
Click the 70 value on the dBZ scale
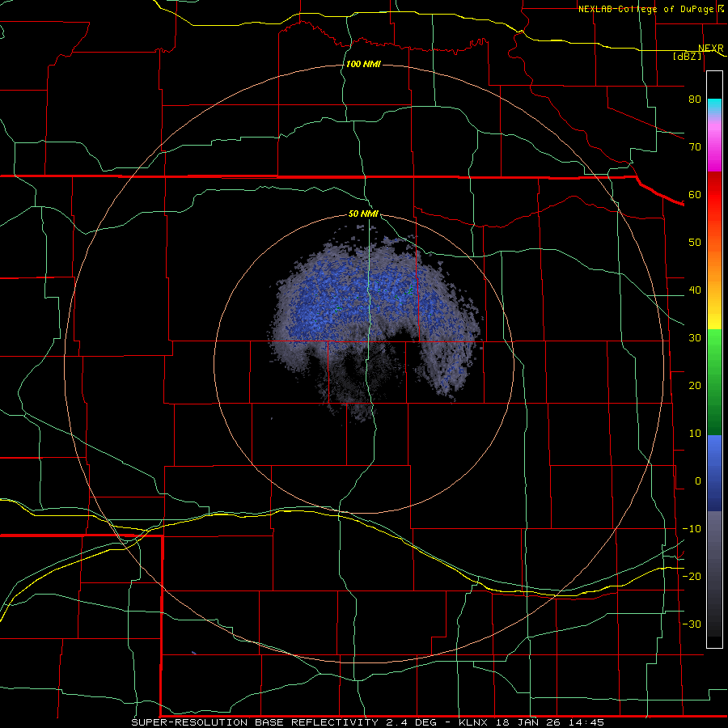[x=695, y=146]
